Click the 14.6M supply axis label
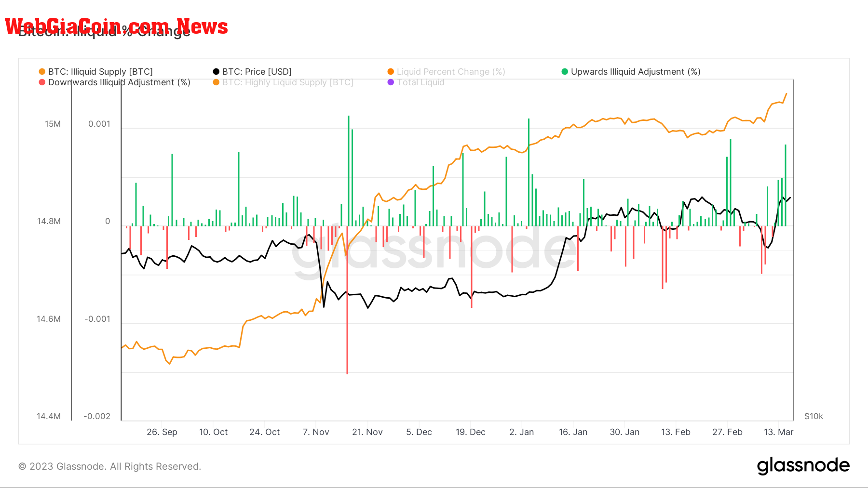This screenshot has height=488, width=868. coord(49,319)
